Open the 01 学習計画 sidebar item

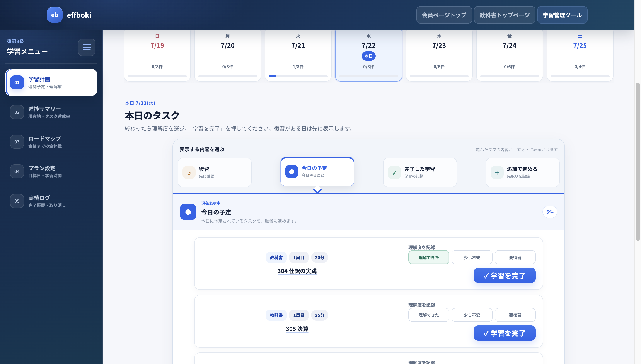51,83
